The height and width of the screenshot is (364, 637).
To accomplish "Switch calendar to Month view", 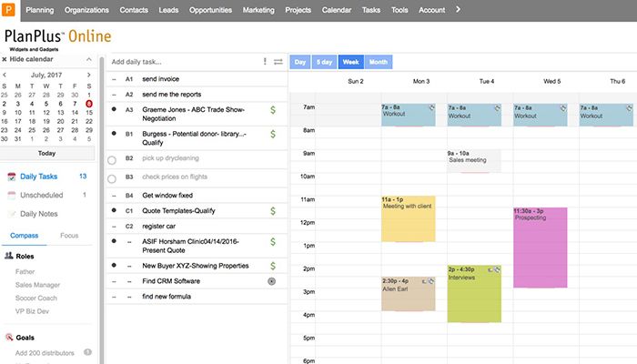I will point(378,62).
